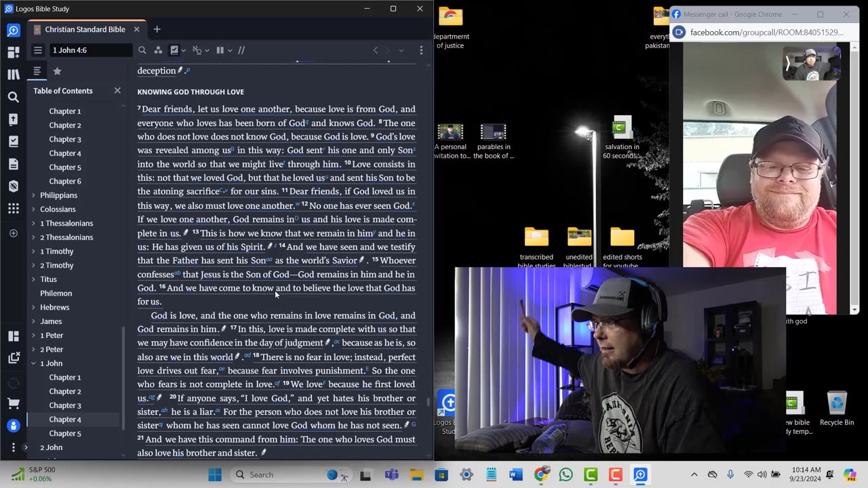The image size is (868, 488).
Task: Close the Table of Contents pane
Action: click(x=117, y=91)
